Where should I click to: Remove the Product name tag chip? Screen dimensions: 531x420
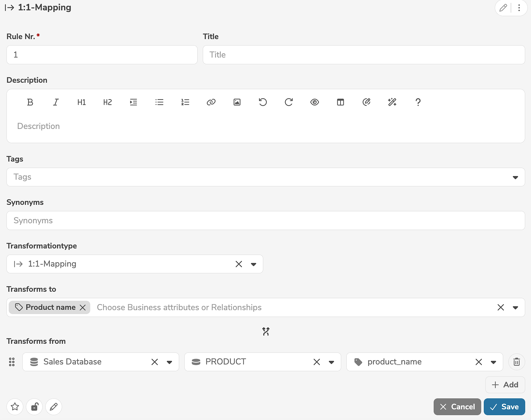pos(83,308)
